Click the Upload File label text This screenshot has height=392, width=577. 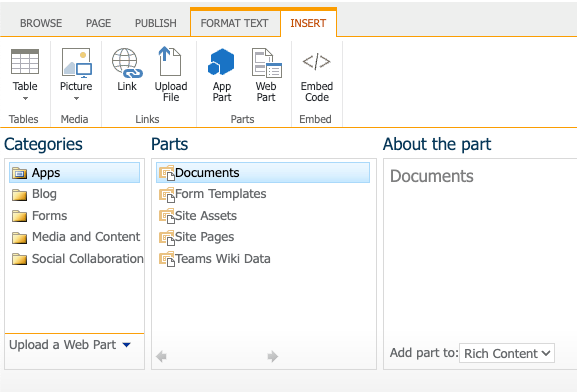[171, 92]
